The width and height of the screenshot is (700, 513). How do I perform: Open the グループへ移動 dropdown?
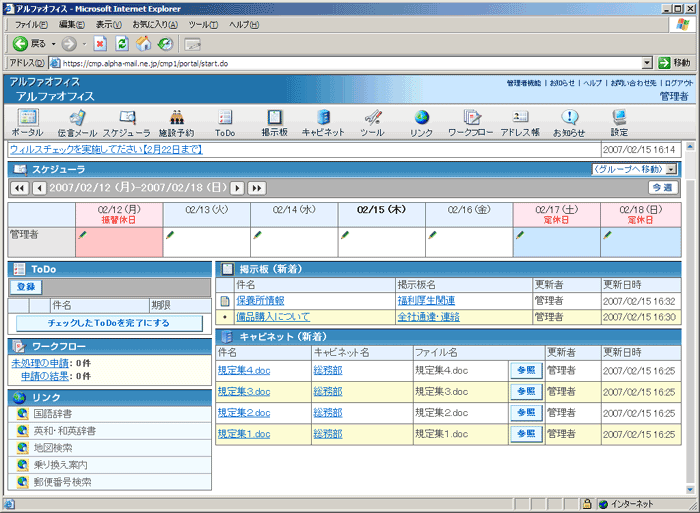[634, 169]
